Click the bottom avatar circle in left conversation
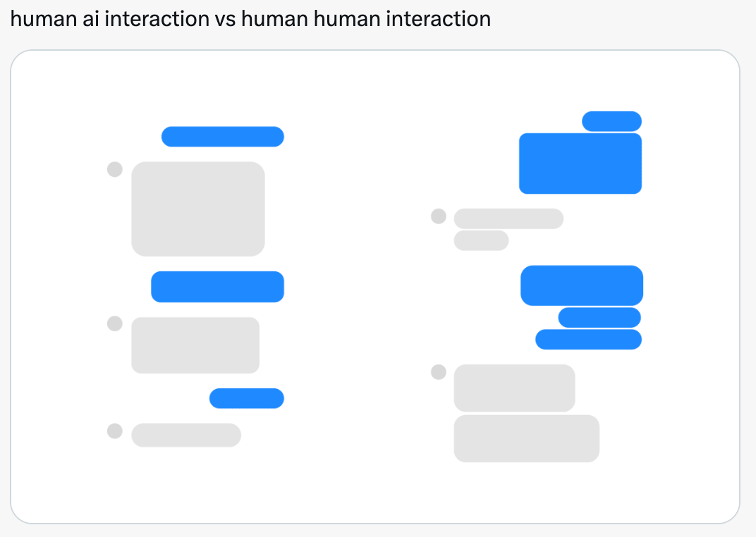This screenshot has width=756, height=537. click(x=115, y=431)
